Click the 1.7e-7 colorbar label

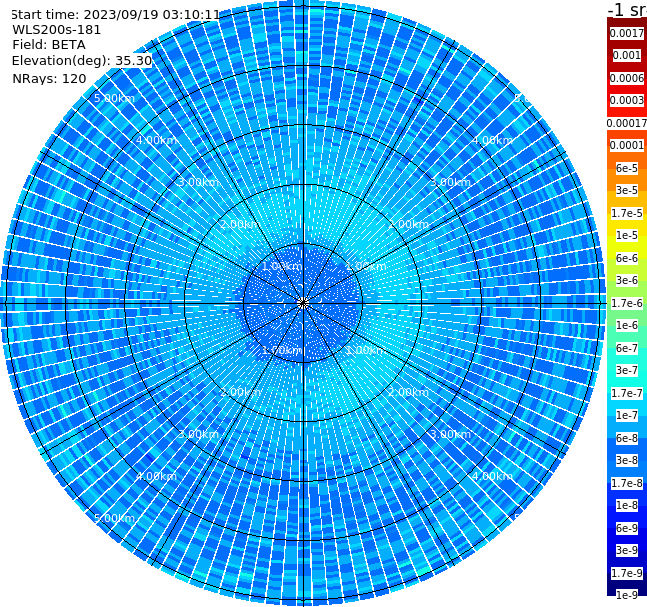pyautogui.click(x=627, y=393)
